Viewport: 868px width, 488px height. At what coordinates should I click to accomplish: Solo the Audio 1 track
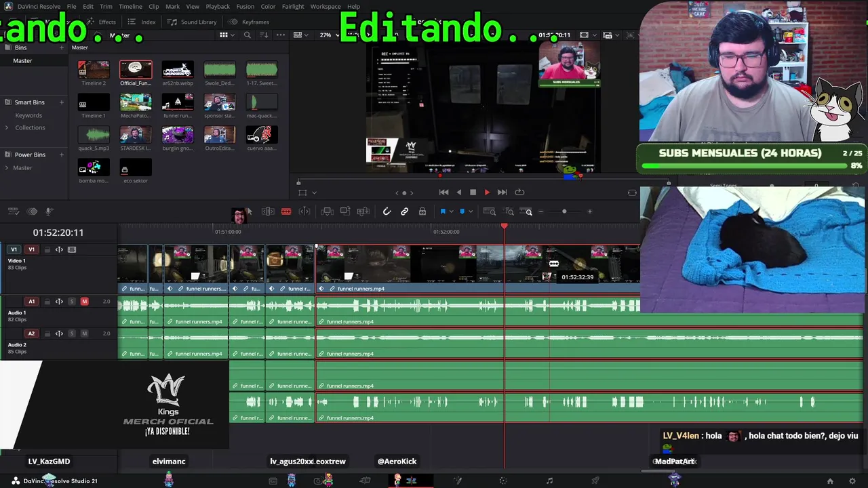point(71,301)
